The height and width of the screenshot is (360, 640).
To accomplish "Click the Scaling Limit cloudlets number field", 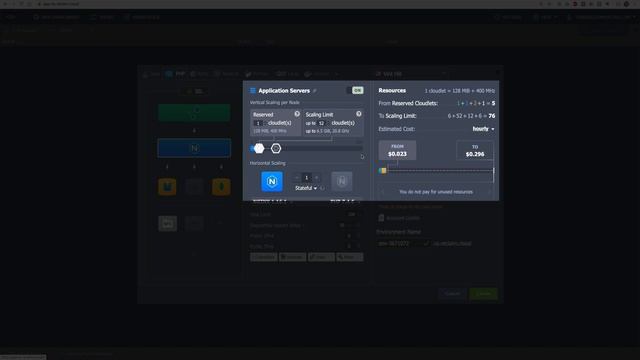I will [x=323, y=123].
